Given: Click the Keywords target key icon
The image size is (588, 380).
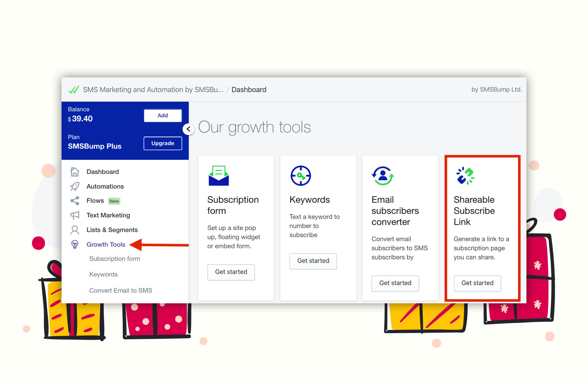Looking at the screenshot, I should point(301,175).
